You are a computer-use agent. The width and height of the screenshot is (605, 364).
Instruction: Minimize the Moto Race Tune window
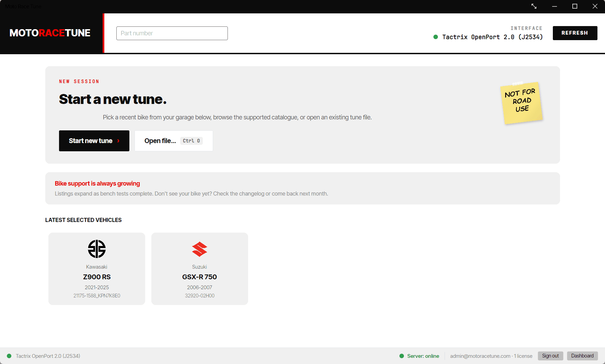(555, 7)
